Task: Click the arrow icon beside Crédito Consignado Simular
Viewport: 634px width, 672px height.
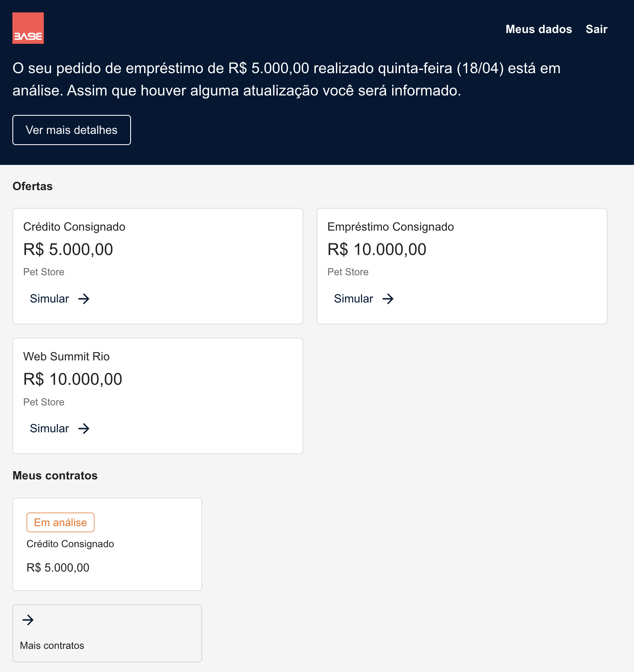Action: coord(84,299)
